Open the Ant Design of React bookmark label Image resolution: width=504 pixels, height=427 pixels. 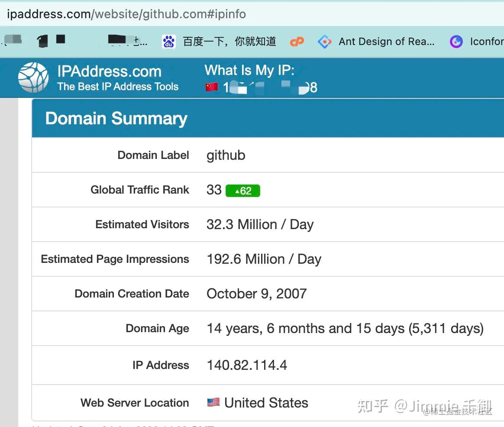(x=386, y=42)
